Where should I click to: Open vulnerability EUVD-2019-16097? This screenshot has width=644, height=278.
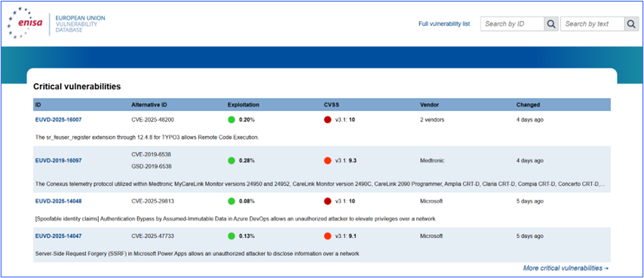tap(58, 160)
